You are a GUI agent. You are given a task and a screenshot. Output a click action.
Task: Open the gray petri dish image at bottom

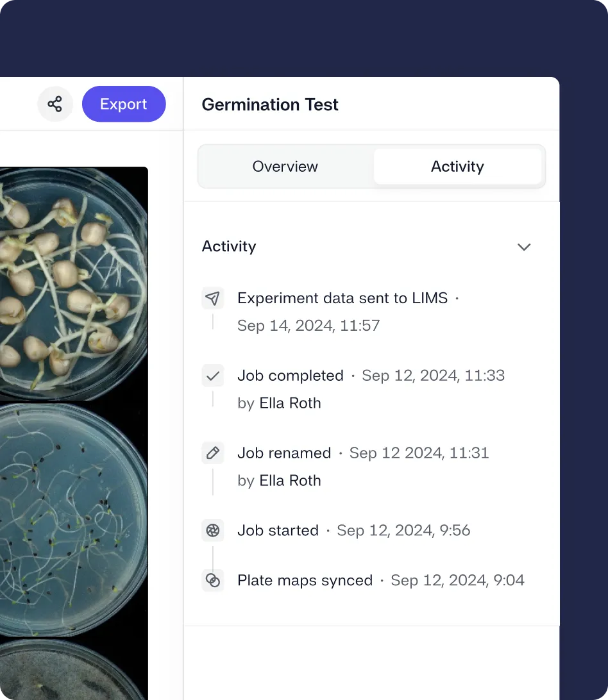tap(74, 670)
